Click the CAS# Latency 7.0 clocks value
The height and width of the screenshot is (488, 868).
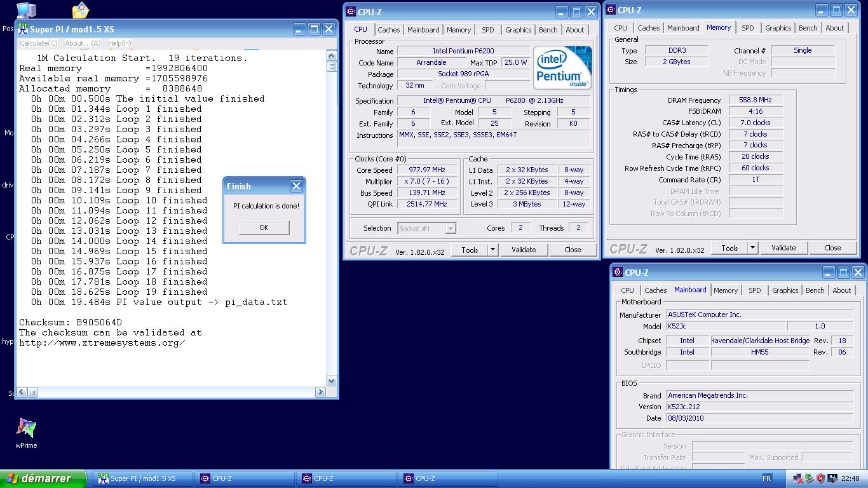point(756,123)
